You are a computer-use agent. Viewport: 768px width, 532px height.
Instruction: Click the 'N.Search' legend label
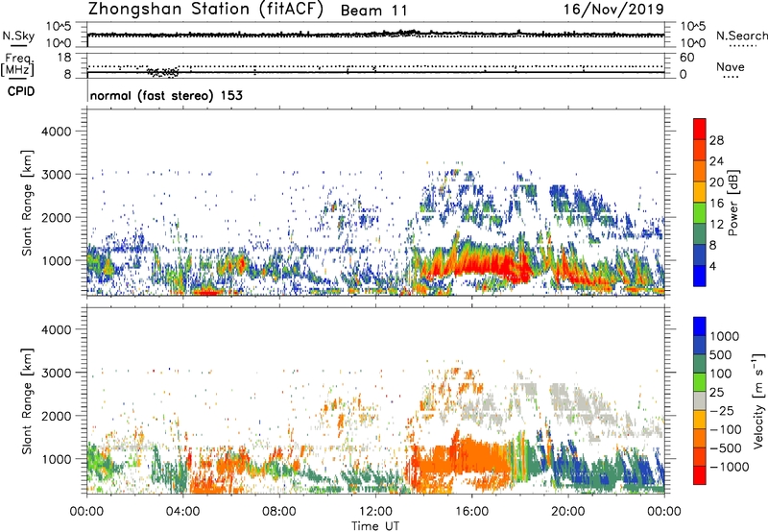pyautogui.click(x=741, y=36)
